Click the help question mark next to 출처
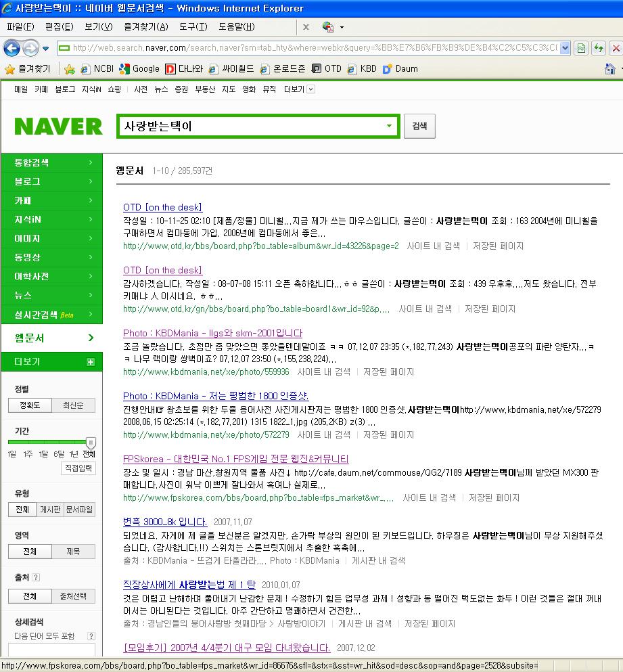Screen dimensions: 623x672 36,577
